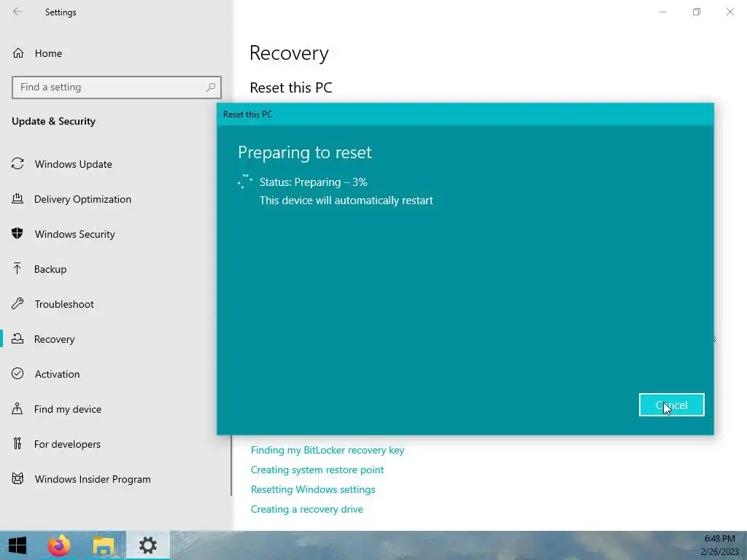747x560 pixels.
Task: Focus the Find a setting search box
Action: (x=116, y=87)
